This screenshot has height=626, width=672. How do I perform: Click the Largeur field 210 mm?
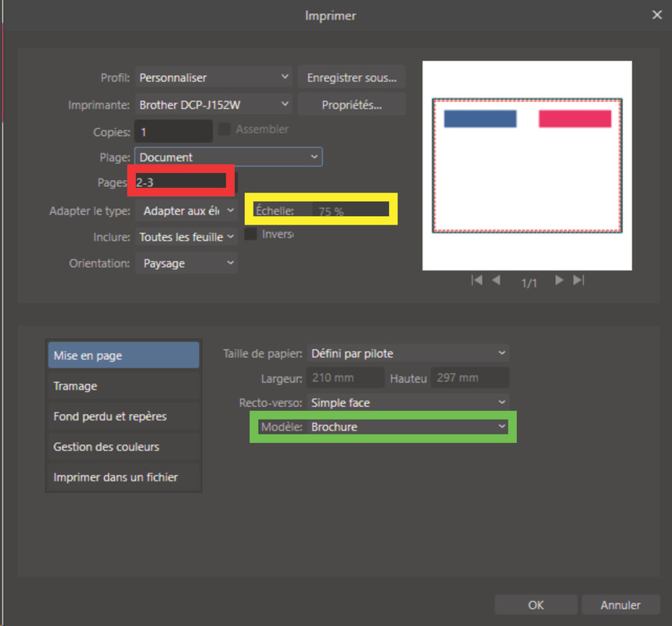(x=346, y=378)
